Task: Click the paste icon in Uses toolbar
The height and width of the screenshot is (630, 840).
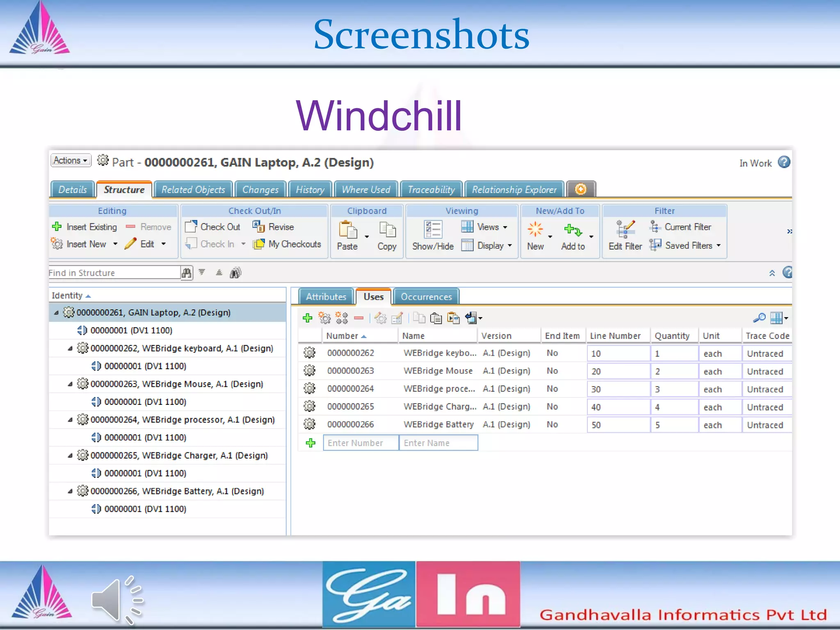Action: pyautogui.click(x=436, y=318)
